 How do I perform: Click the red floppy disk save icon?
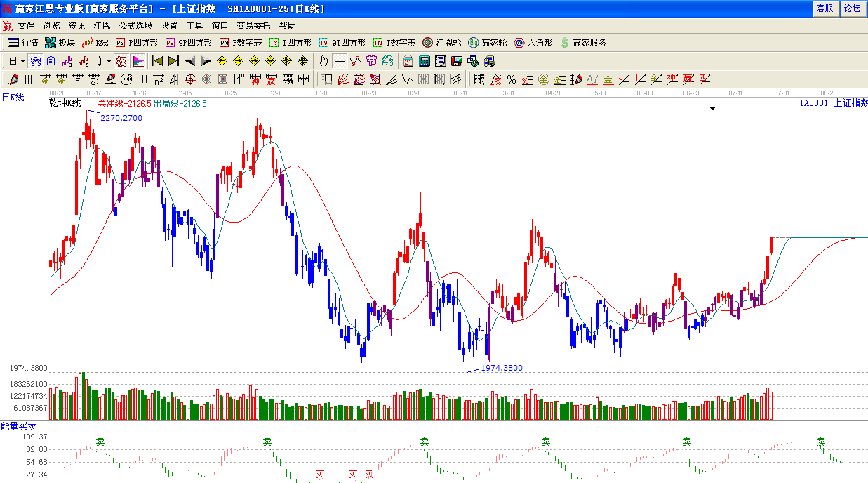(x=457, y=61)
